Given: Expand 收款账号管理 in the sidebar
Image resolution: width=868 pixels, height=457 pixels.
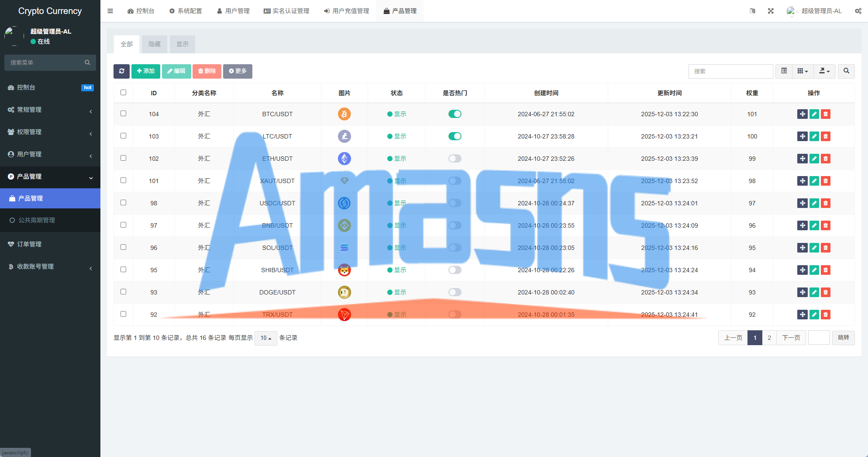Looking at the screenshot, I should coord(50,267).
